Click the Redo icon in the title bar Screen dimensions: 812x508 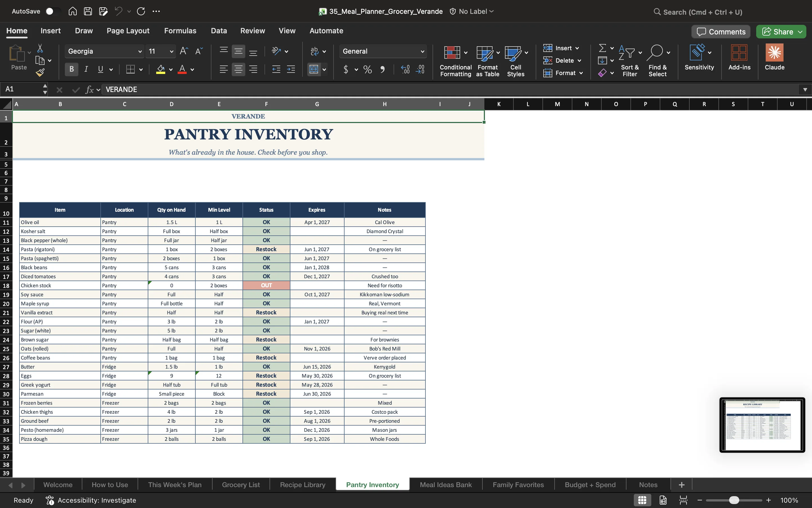click(141, 11)
